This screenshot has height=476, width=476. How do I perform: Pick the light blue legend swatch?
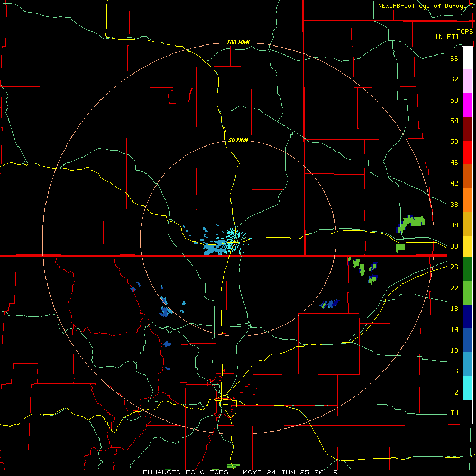point(467,364)
